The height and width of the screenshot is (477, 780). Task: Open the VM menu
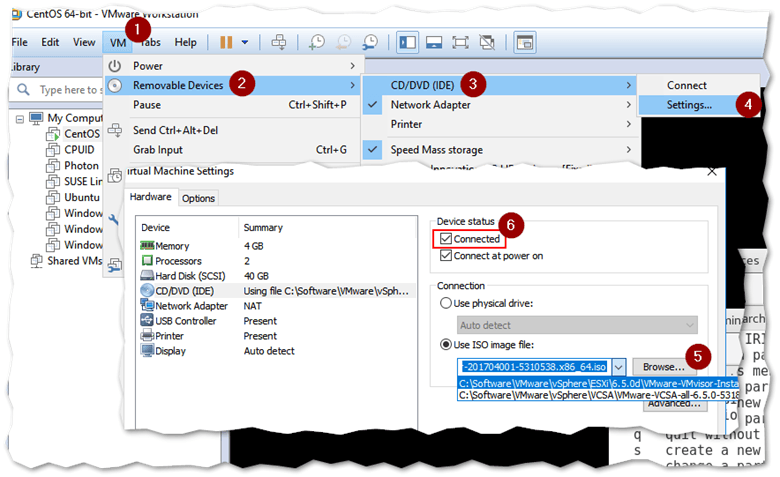[x=118, y=43]
